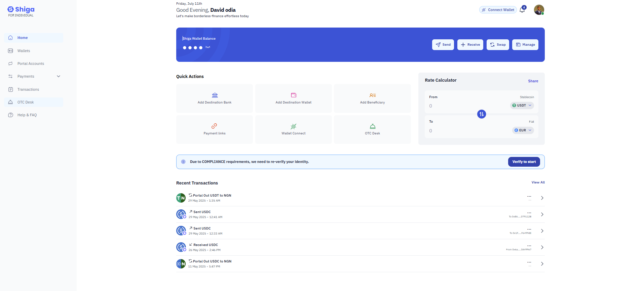Click Connect Wallet button
This screenshot has width=644, height=291.
click(x=498, y=10)
